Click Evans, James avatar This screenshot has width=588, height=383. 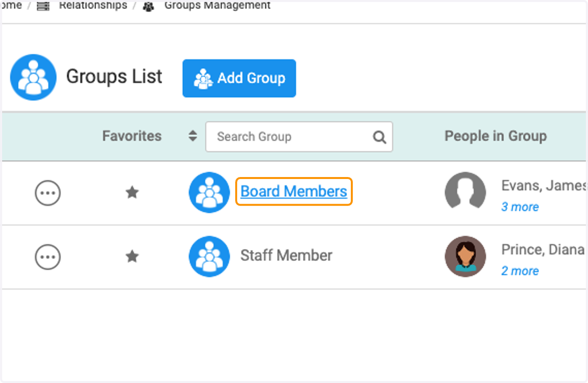coord(465,192)
